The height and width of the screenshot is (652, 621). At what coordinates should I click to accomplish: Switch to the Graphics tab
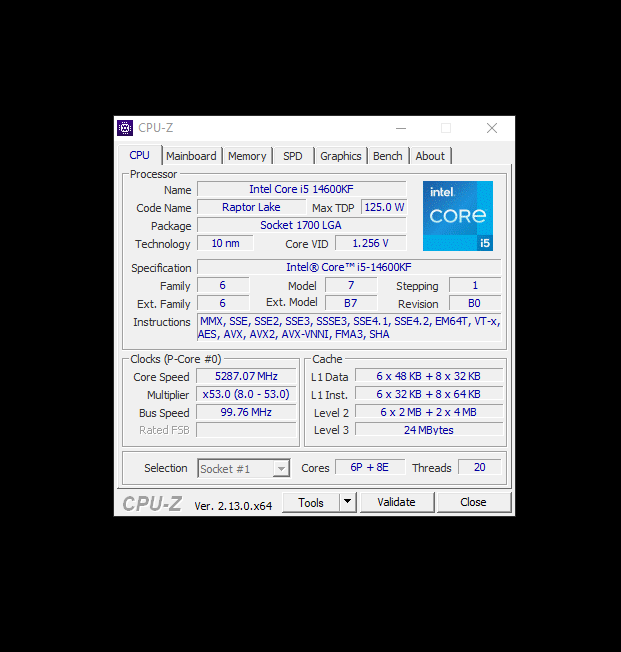pos(341,156)
